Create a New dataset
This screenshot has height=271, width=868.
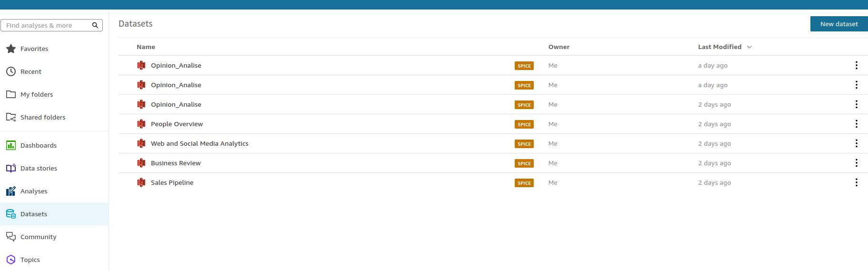839,24
